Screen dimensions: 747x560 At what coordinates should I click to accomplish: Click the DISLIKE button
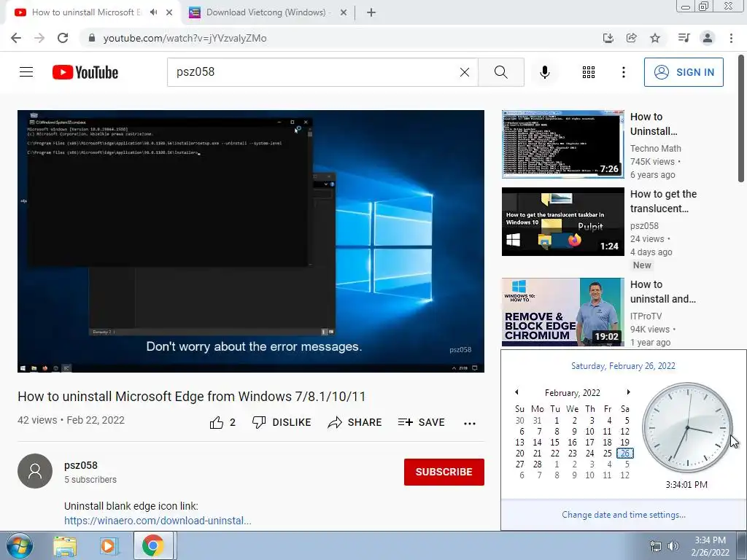pyautogui.click(x=282, y=422)
